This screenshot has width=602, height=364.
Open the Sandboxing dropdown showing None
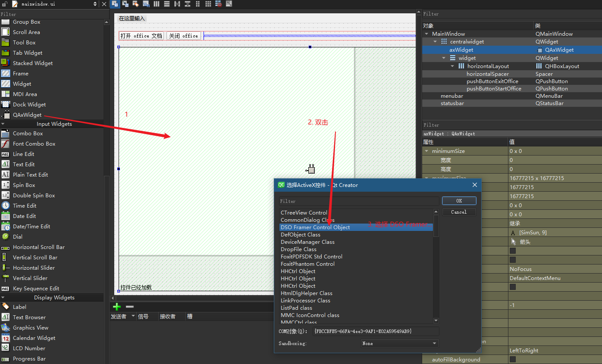tap(399, 343)
